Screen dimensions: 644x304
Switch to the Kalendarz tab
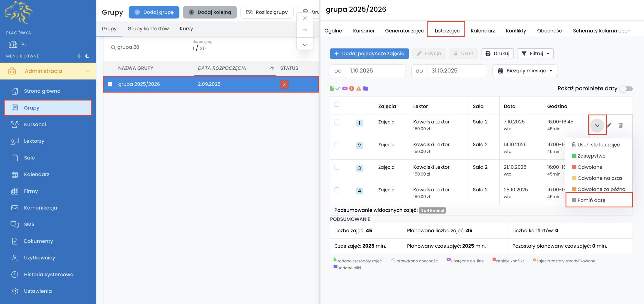(482, 31)
